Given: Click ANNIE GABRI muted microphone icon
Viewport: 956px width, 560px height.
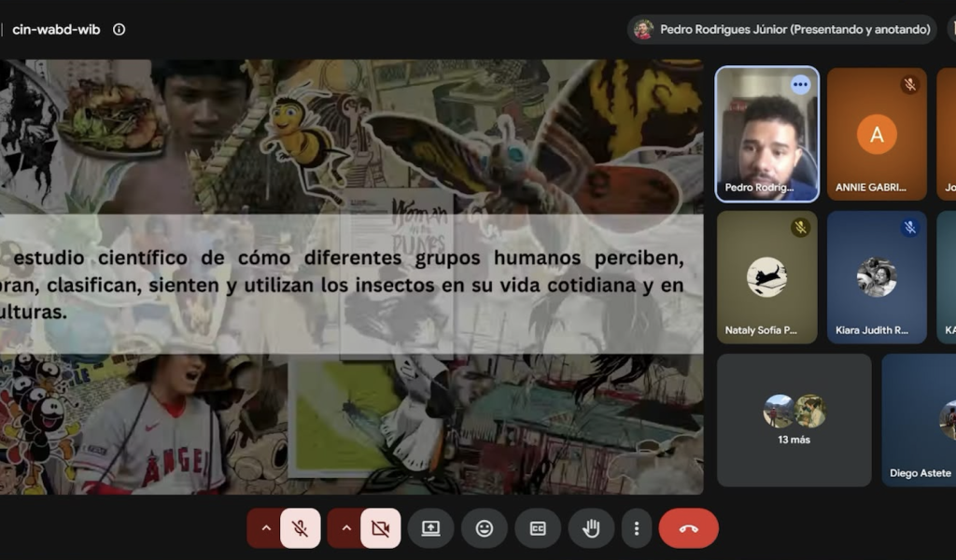Looking at the screenshot, I should point(910,85).
